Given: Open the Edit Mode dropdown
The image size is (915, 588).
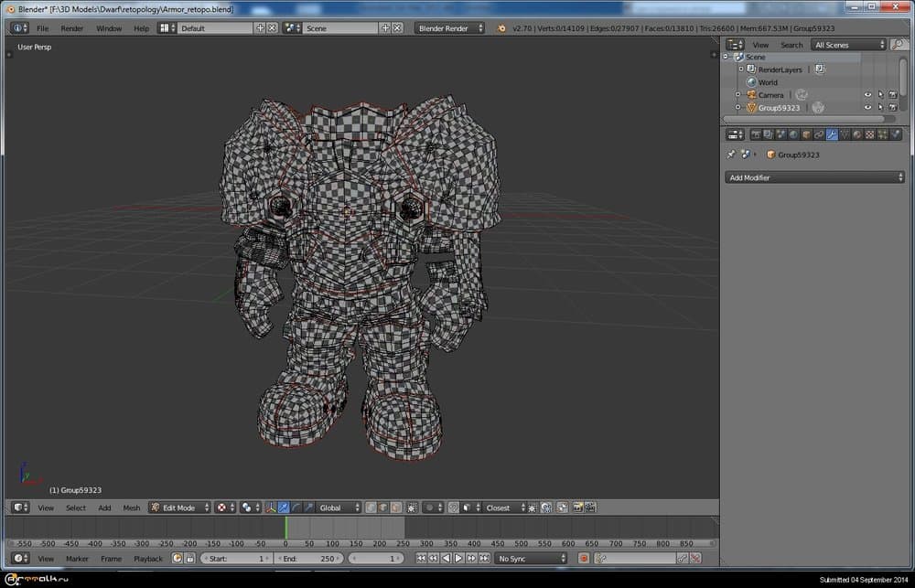Looking at the screenshot, I should point(179,508).
